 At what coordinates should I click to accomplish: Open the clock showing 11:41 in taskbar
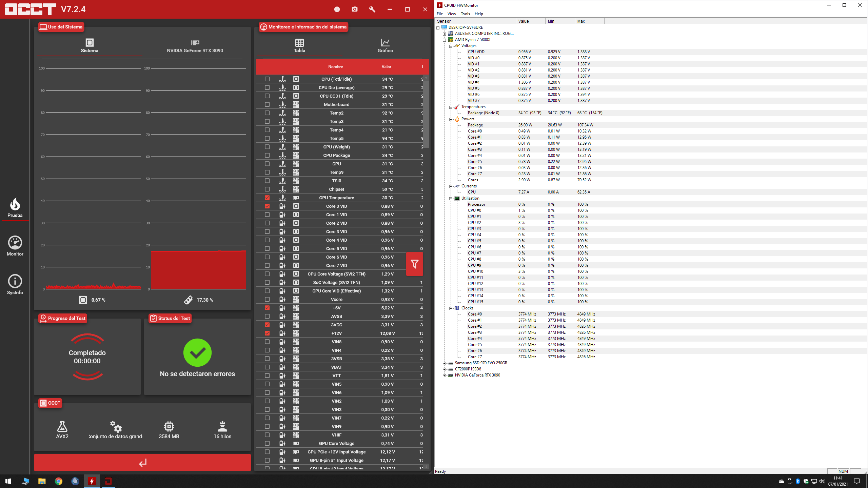837,481
